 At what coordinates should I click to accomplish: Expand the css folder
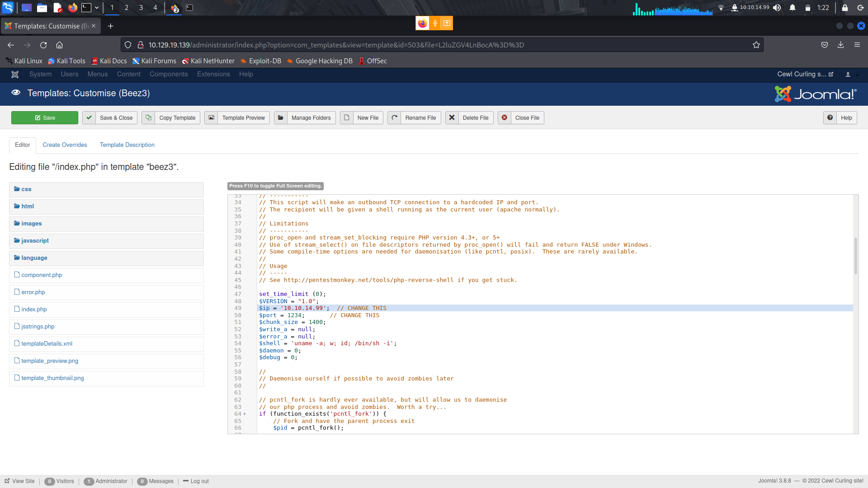26,189
